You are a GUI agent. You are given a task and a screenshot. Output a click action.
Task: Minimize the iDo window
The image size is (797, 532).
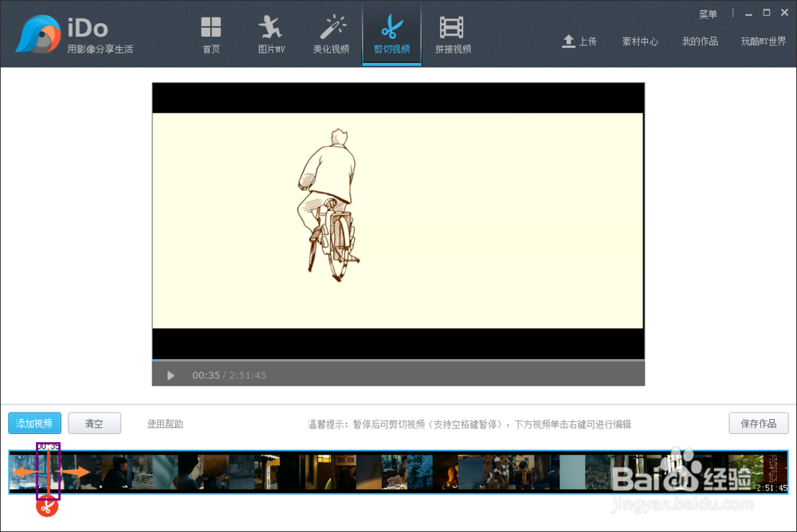[748, 14]
